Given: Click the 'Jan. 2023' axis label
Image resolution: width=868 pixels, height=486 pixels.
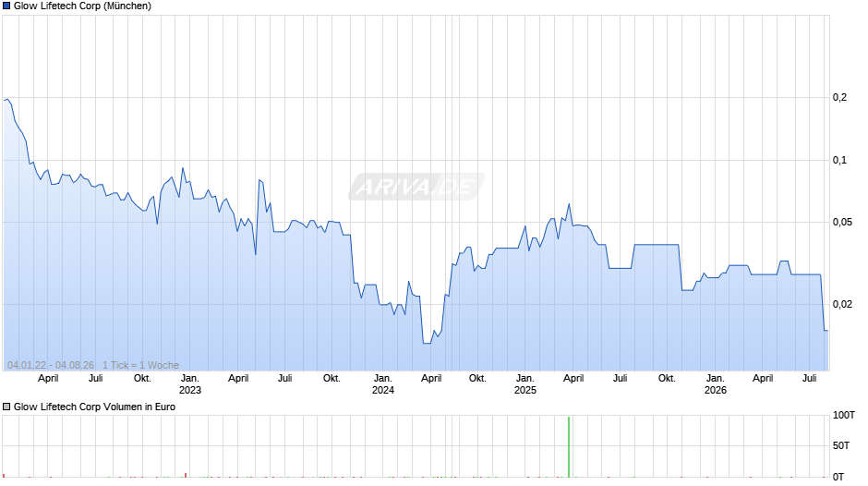Looking at the screenshot, I should tap(190, 384).
